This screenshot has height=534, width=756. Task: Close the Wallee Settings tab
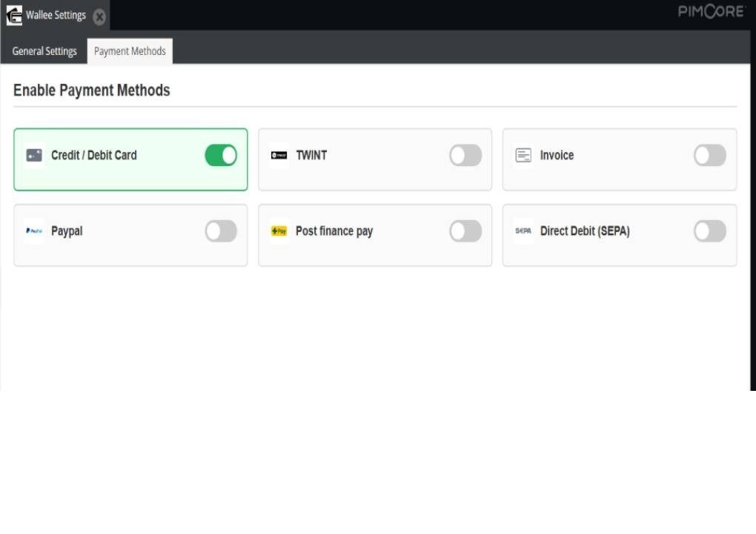(x=99, y=17)
